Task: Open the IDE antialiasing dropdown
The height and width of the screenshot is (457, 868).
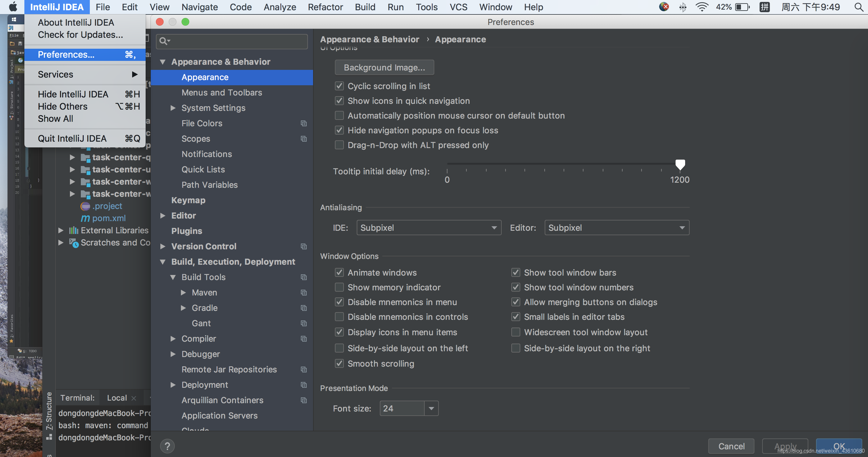Action: click(x=429, y=228)
